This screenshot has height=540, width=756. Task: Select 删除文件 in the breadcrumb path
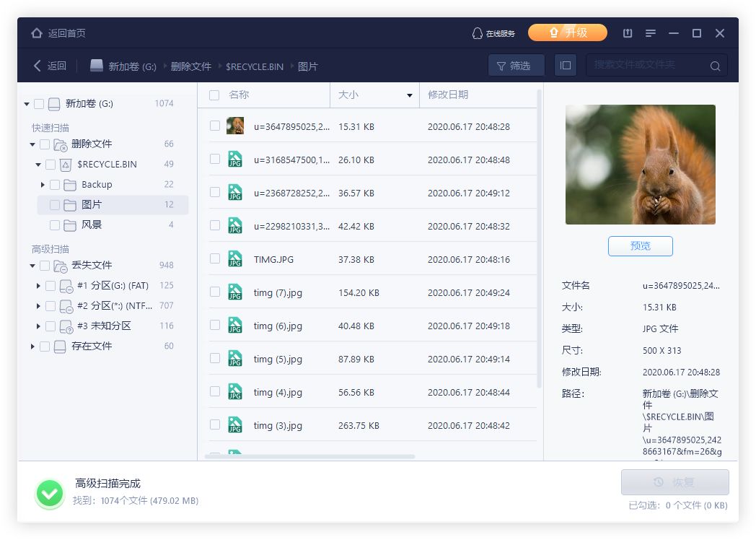click(190, 66)
